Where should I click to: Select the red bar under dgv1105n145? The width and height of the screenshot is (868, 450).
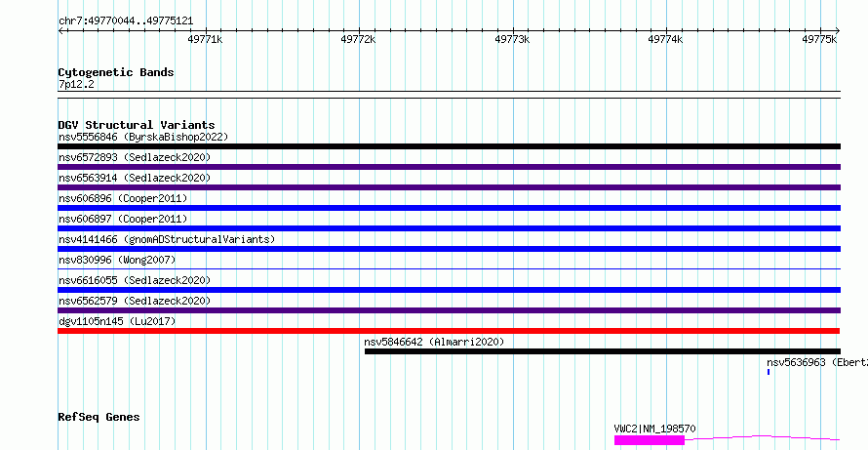pos(449,331)
